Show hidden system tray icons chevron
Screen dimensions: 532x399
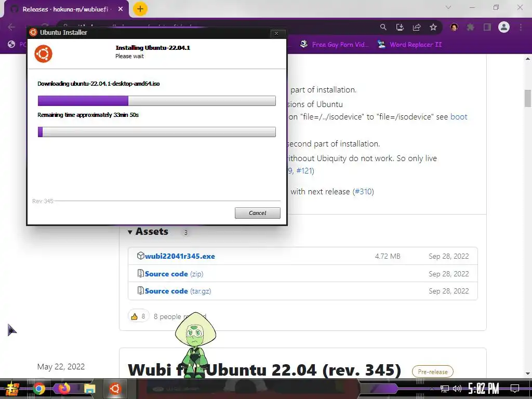pyautogui.click(x=432, y=389)
